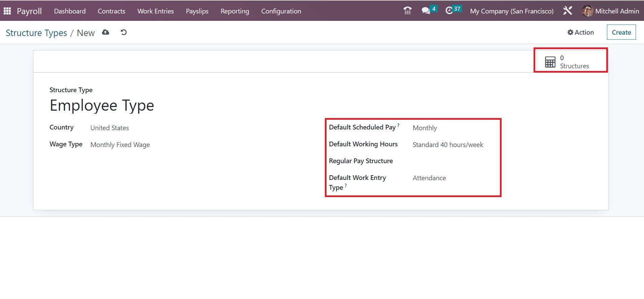Screen dimensions: 644x299
Task: Go to the Payslips menu
Action: pyautogui.click(x=197, y=11)
